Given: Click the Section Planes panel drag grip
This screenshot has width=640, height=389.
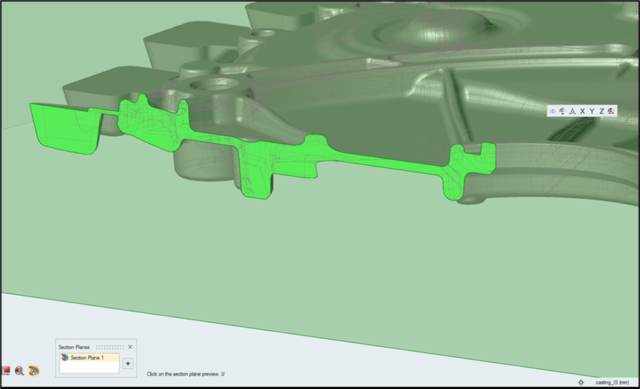Looking at the screenshot, I should [110, 347].
